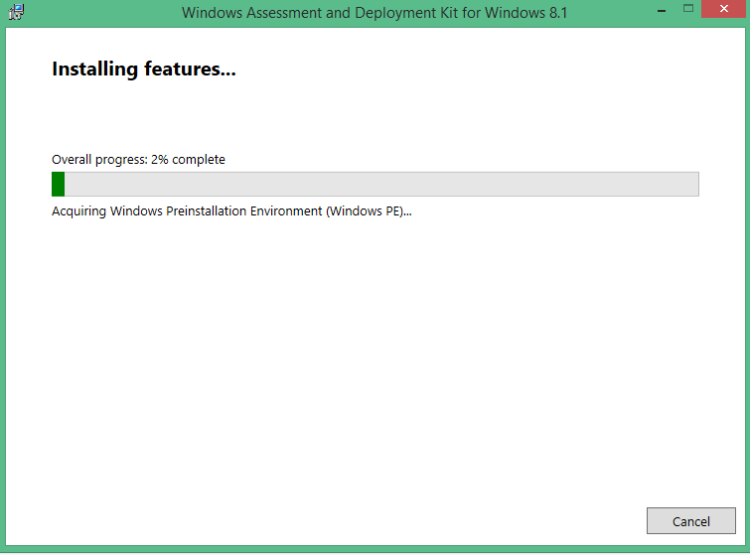The height and width of the screenshot is (555, 750).
Task: Click the green filled part of progress bar
Action: [58, 184]
